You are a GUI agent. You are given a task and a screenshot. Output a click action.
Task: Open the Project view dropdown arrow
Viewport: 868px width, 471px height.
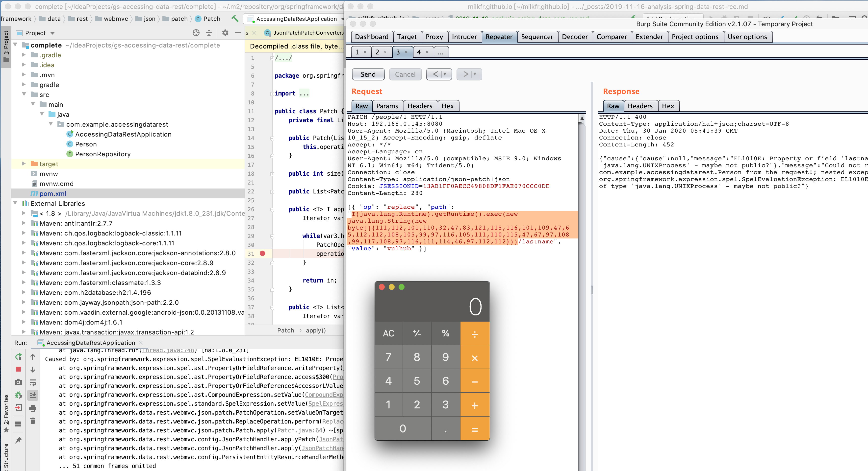coord(52,33)
